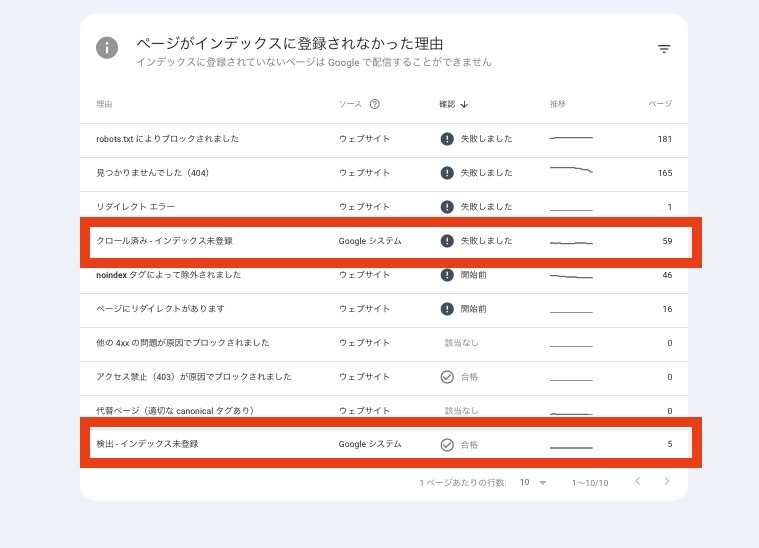Click the ソース column header
Viewport: 759px width, 548px height.
[x=350, y=104]
